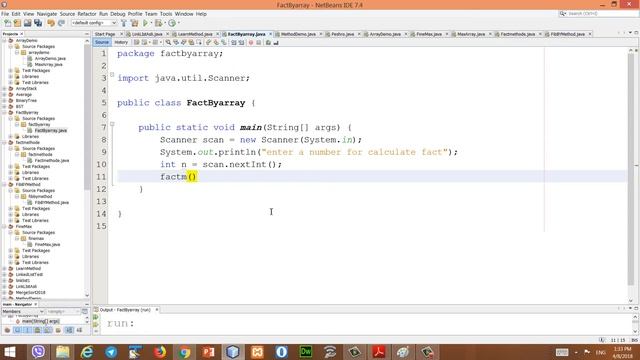
Task: Open Dreamweaver from the taskbar
Action: 306,351
